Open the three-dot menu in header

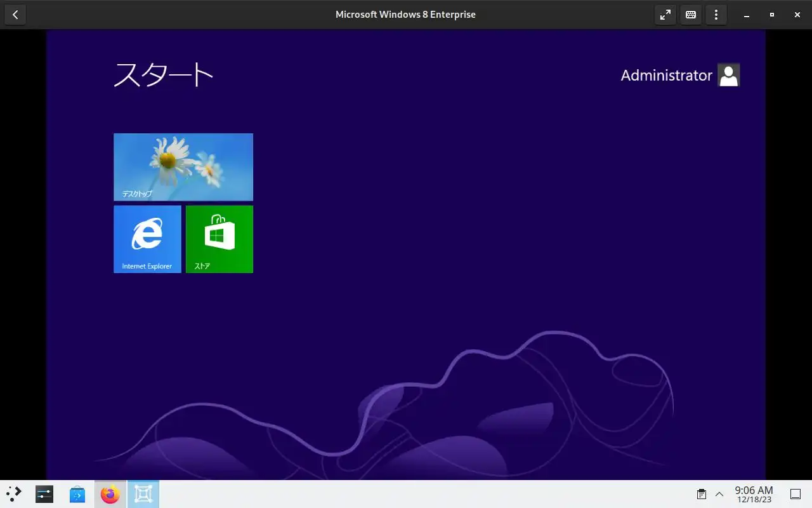click(716, 15)
